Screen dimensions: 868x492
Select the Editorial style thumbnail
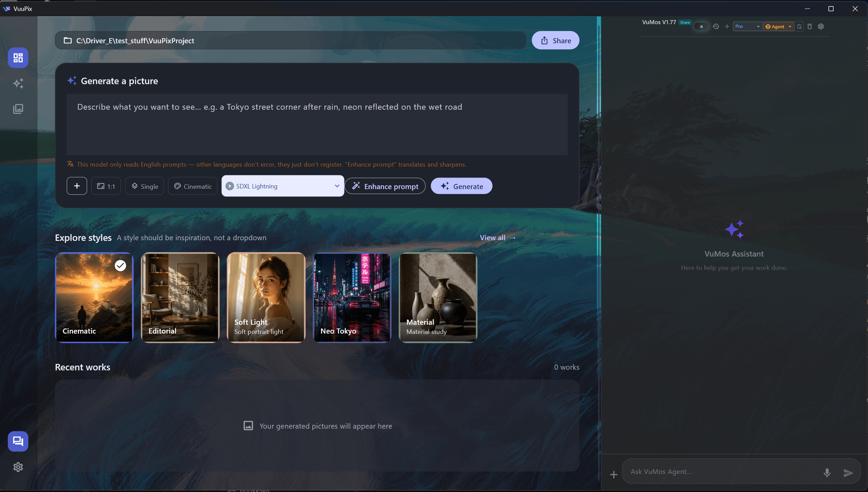[180, 297]
